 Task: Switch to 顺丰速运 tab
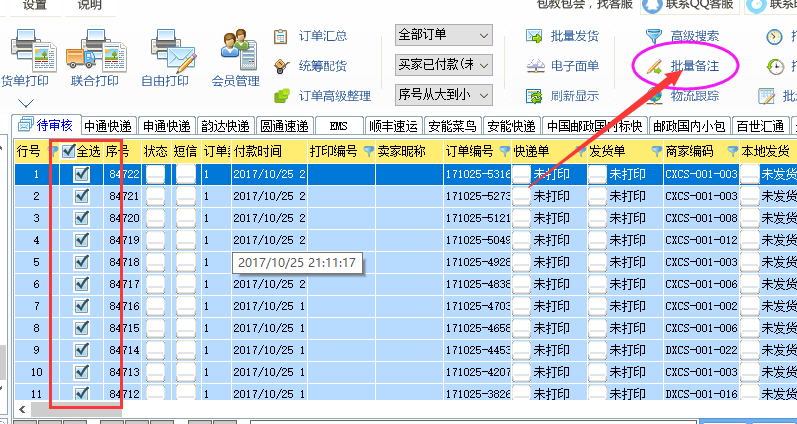(x=393, y=126)
